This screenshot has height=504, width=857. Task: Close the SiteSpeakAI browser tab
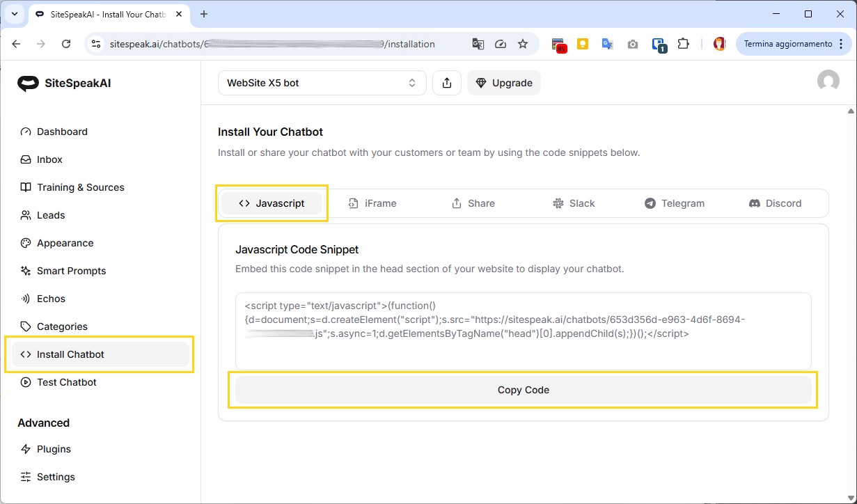click(x=180, y=14)
